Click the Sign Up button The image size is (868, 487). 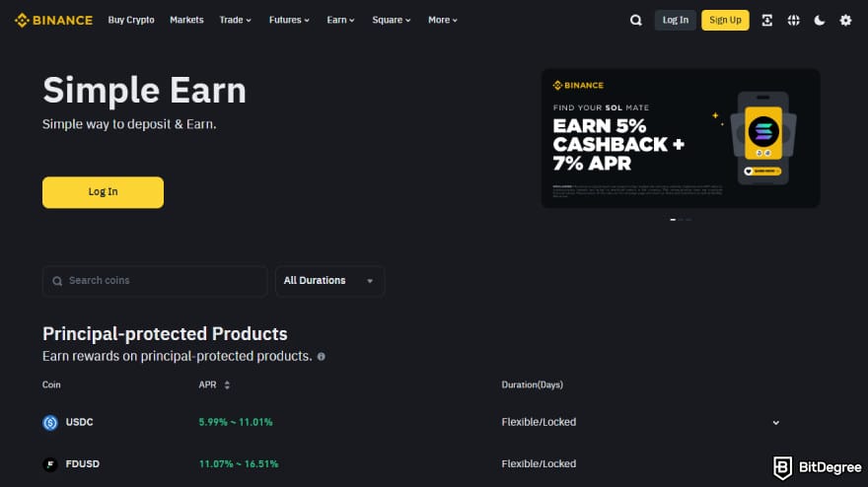[x=725, y=21]
